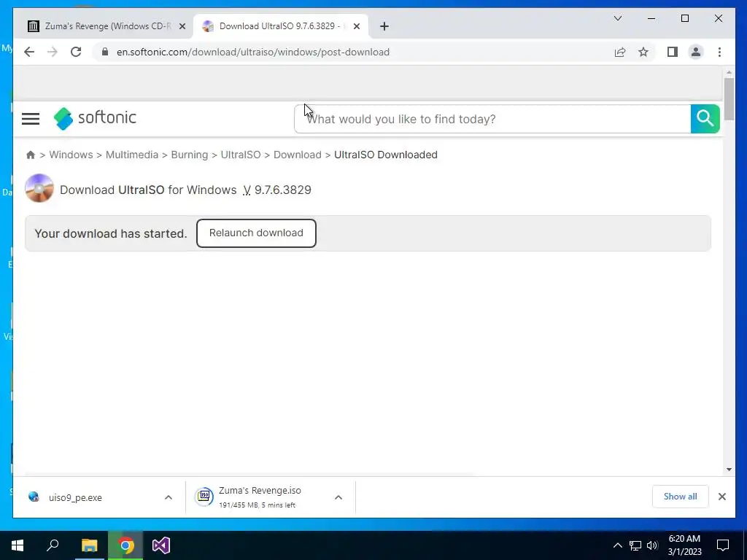Bookmark this page with the star
Image resolution: width=747 pixels, height=560 pixels.
tap(643, 52)
